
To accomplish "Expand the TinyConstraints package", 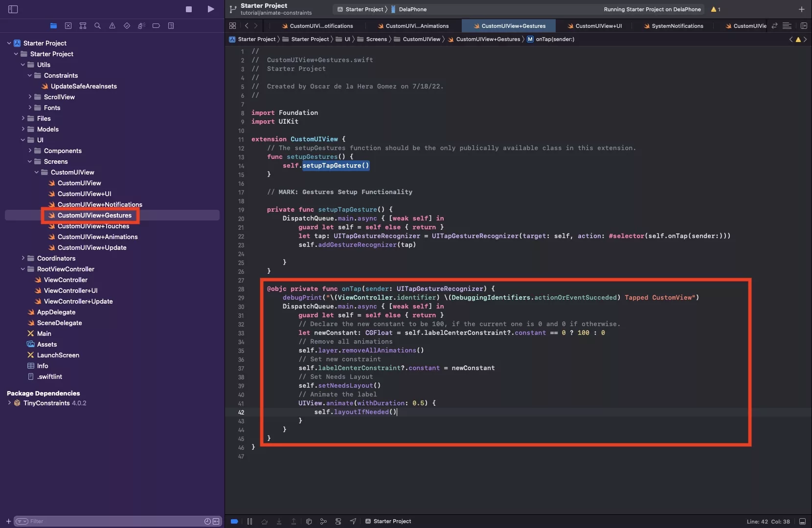I will [x=9, y=403].
